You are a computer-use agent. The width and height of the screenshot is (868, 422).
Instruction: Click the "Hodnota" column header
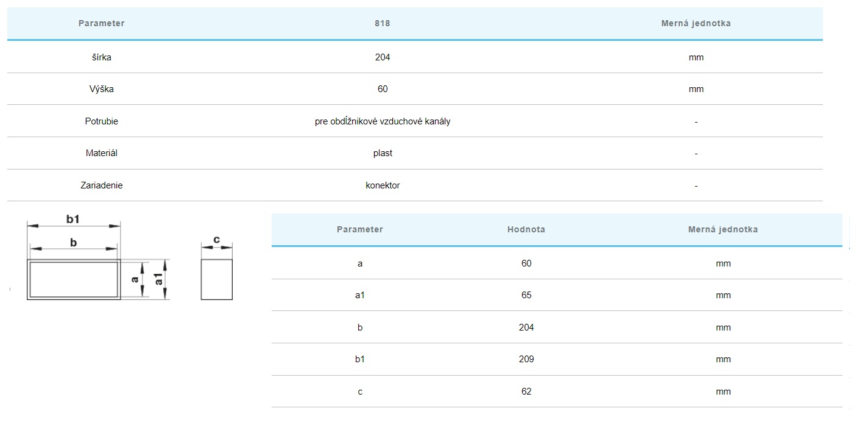point(526,230)
